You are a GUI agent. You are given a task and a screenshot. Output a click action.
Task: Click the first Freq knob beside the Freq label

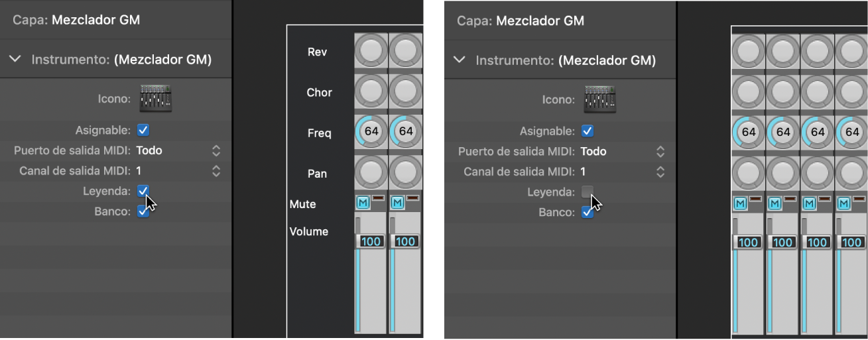coord(371,132)
